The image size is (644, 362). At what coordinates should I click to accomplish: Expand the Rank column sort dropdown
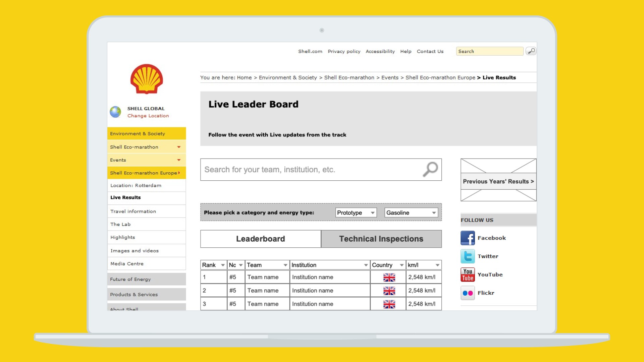[223, 265]
